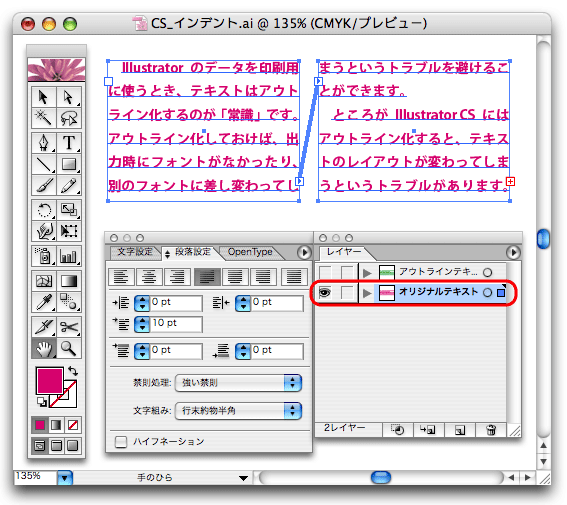Select the Zoom magnifier tool

click(x=69, y=348)
